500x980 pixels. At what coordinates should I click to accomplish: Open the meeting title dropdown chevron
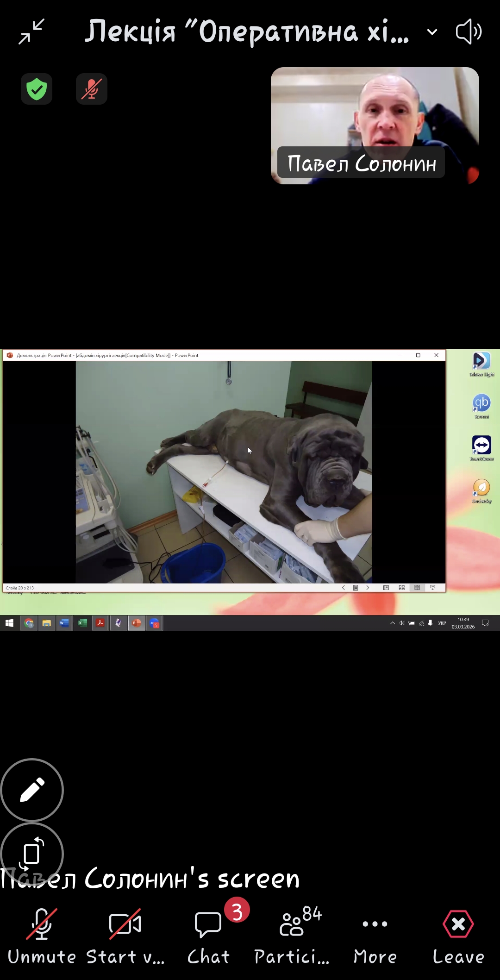[x=432, y=32]
